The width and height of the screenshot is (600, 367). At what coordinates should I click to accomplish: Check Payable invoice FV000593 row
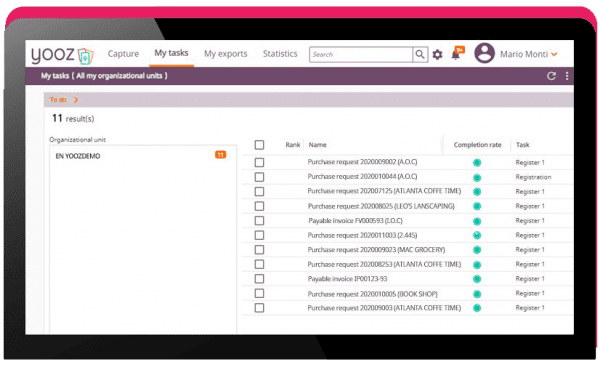pyautogui.click(x=259, y=221)
